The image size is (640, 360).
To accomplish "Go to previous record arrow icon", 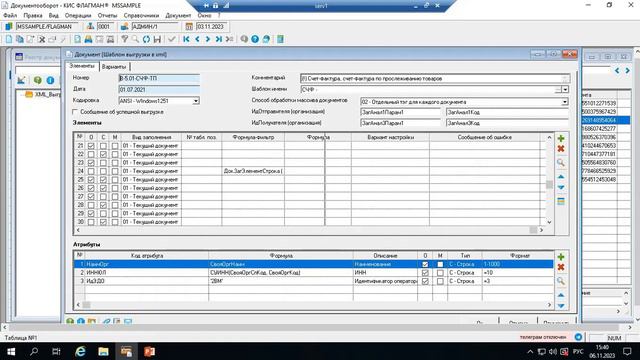I will point(197,39).
